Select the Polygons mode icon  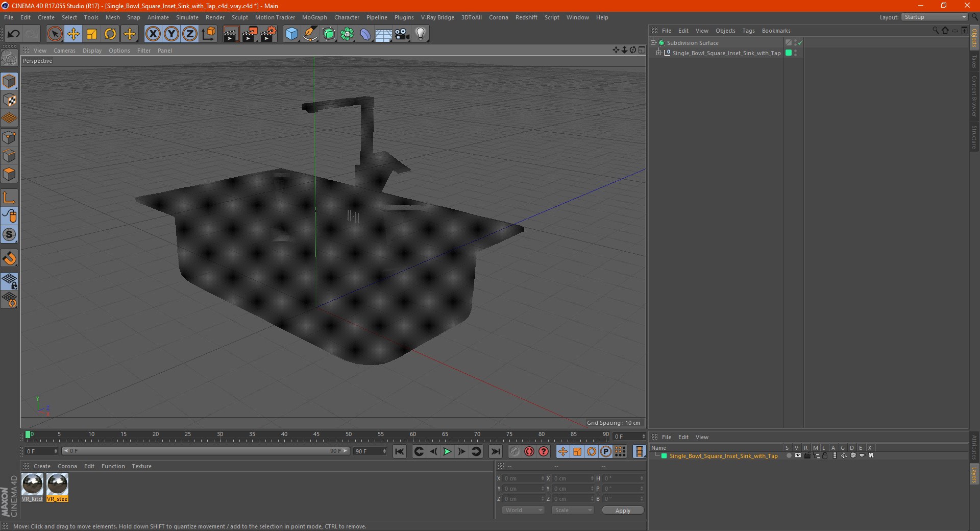point(9,174)
